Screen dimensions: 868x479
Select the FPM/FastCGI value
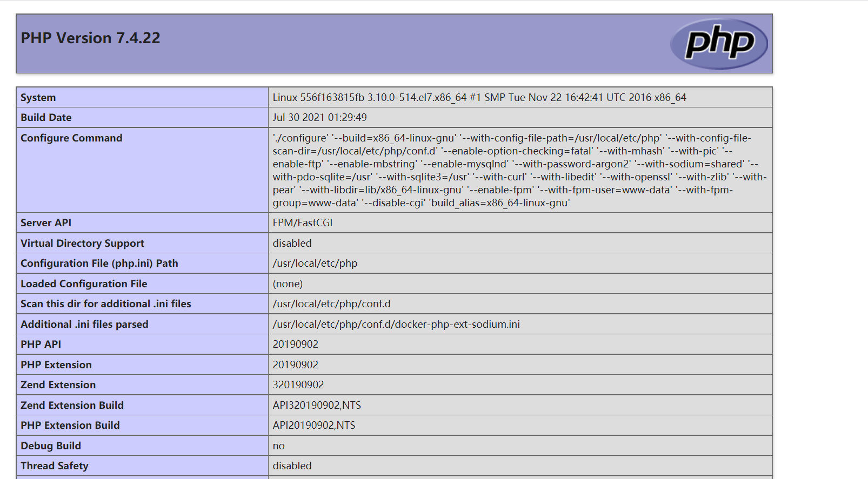tap(303, 222)
